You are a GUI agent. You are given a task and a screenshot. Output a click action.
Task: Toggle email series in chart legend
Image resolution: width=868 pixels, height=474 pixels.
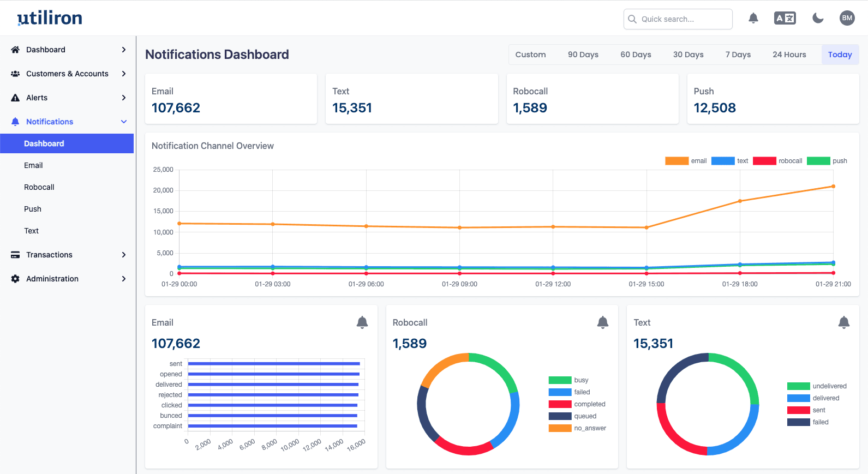(686, 161)
